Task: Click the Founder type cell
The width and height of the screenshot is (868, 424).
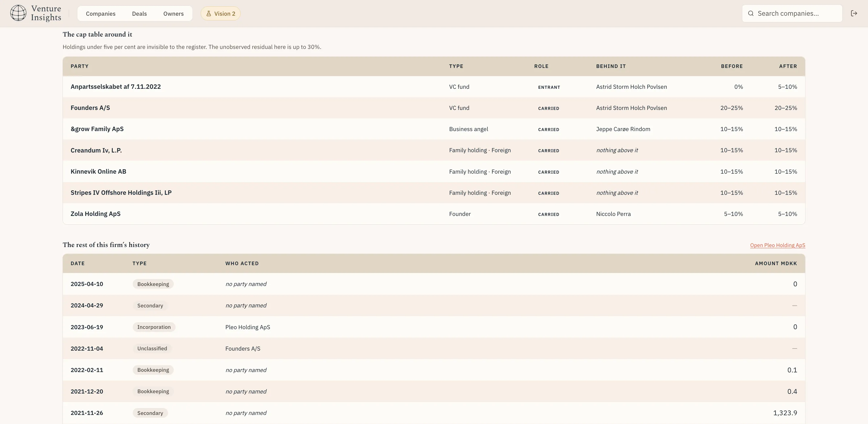Action: click(460, 214)
